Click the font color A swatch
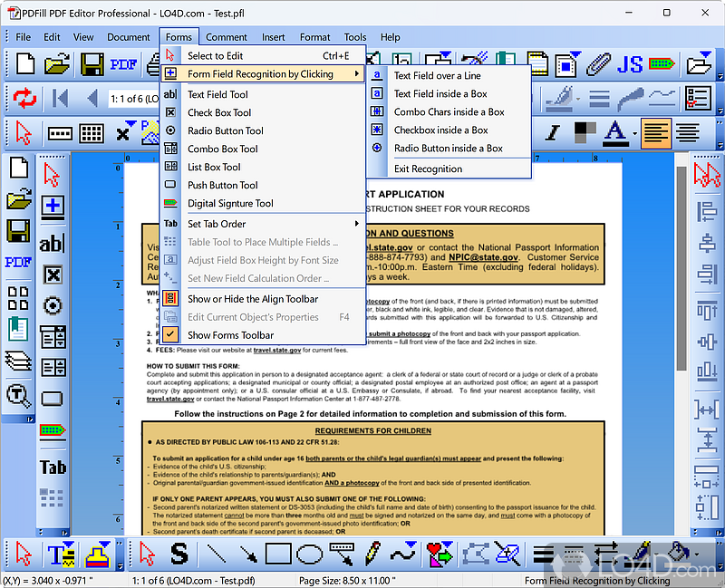This screenshot has height=588, width=725. 615,133
